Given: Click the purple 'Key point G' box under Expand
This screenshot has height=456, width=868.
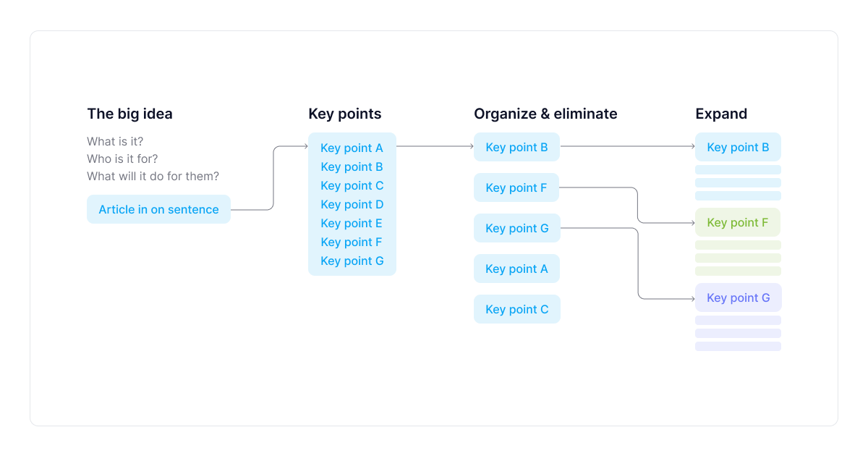Looking at the screenshot, I should 738,297.
